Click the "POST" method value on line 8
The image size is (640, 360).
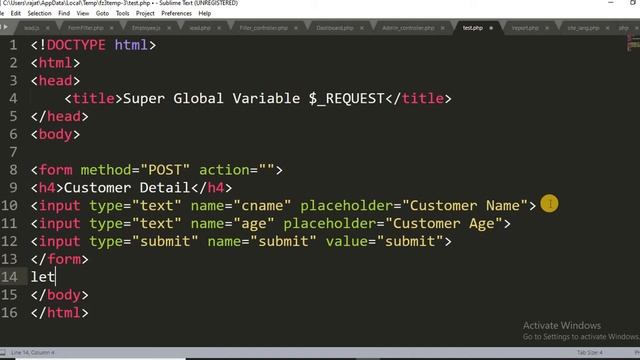(x=165, y=170)
